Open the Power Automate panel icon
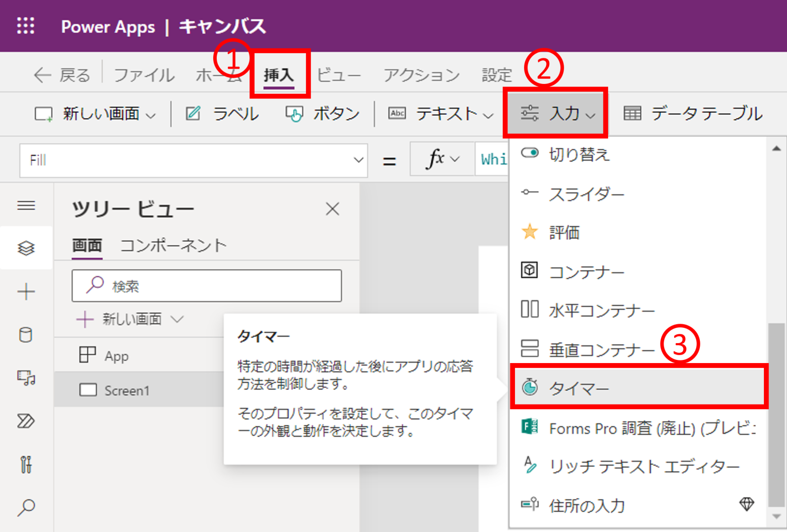The width and height of the screenshot is (787, 532). pos(26,421)
